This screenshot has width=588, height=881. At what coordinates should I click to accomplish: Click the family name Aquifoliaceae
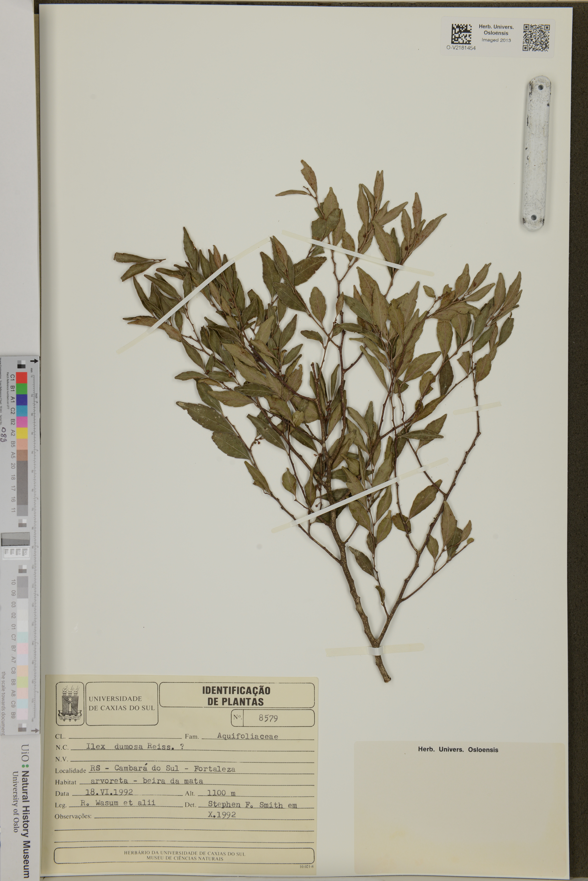click(248, 736)
